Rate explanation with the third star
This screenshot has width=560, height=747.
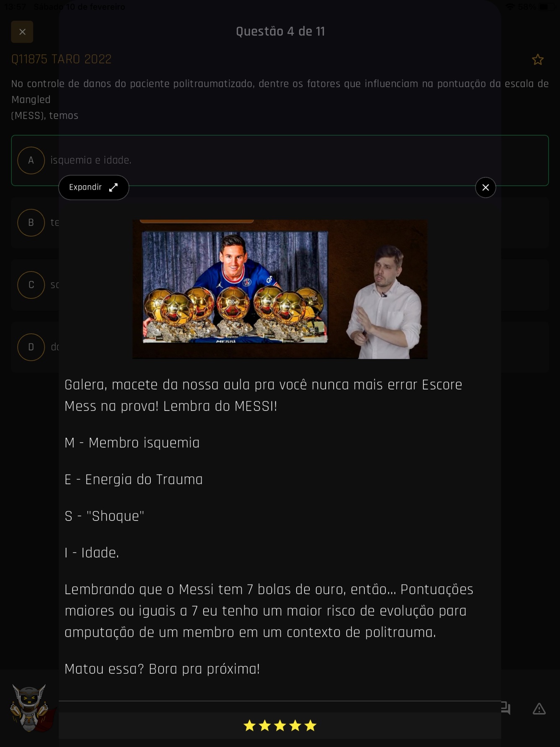tap(280, 725)
